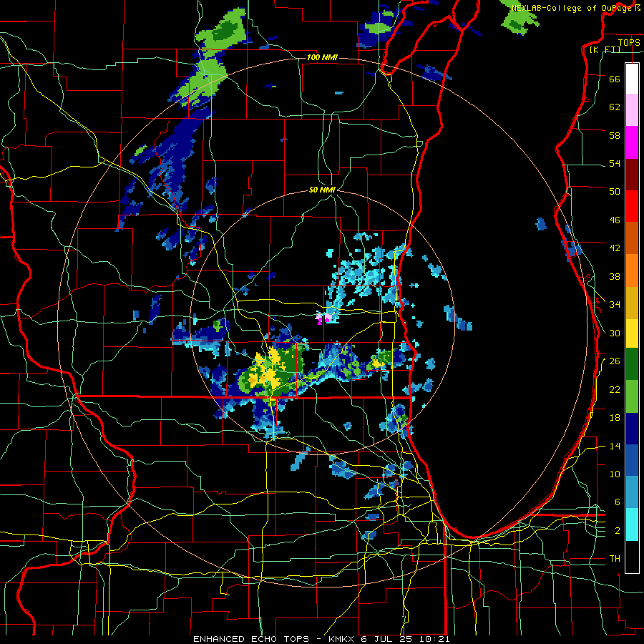
Task: Select the '50' legend value
Action: point(615,192)
